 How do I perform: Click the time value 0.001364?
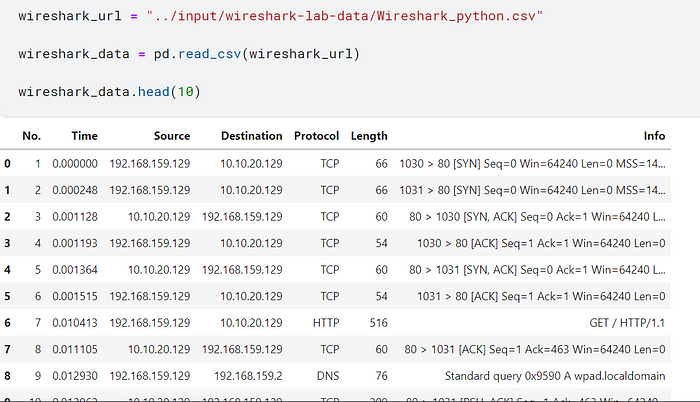tap(75, 270)
